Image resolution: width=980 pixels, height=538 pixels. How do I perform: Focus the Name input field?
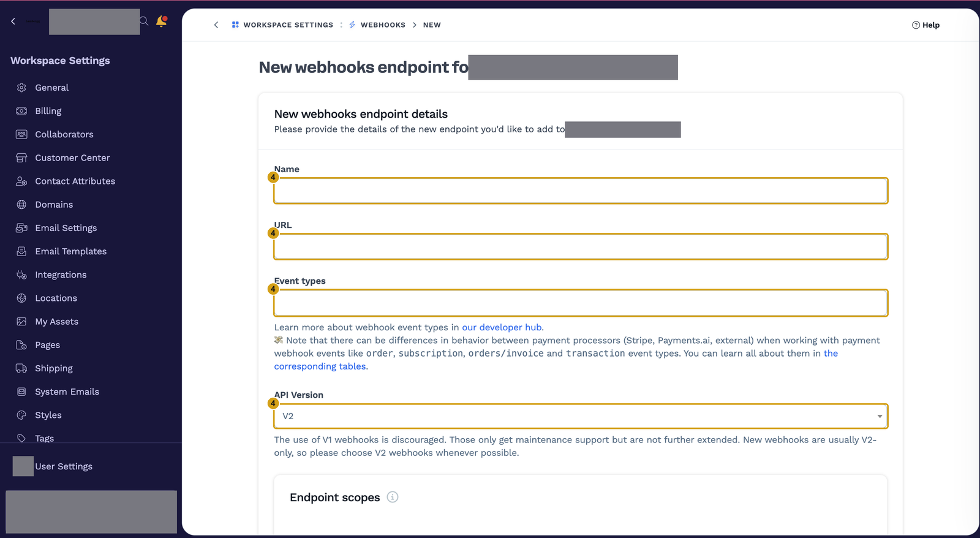[581, 191]
